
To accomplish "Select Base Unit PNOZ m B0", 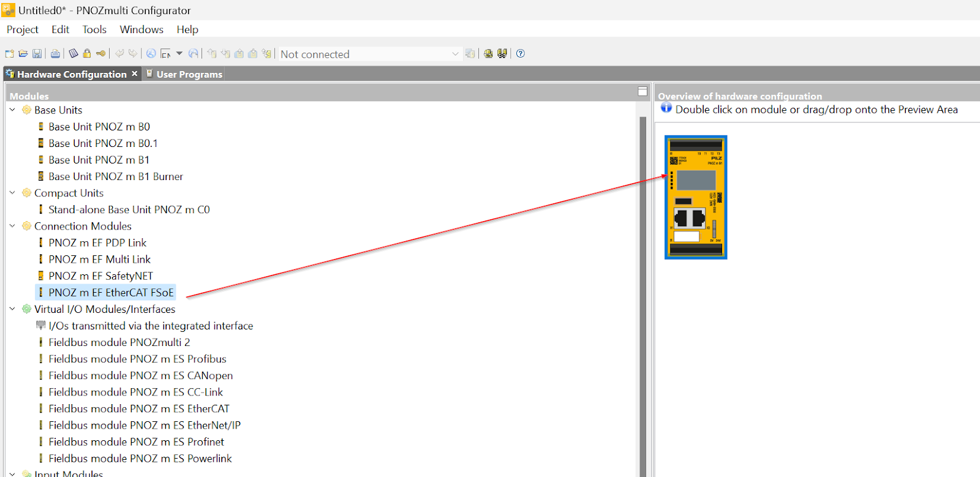I will (99, 127).
